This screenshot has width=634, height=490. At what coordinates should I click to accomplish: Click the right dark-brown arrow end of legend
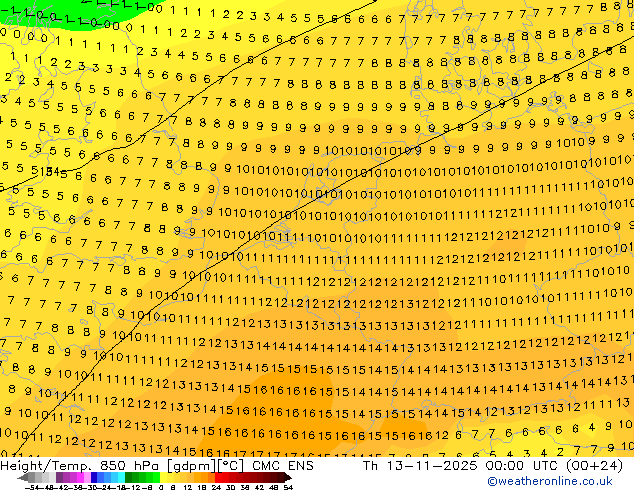click(x=288, y=477)
